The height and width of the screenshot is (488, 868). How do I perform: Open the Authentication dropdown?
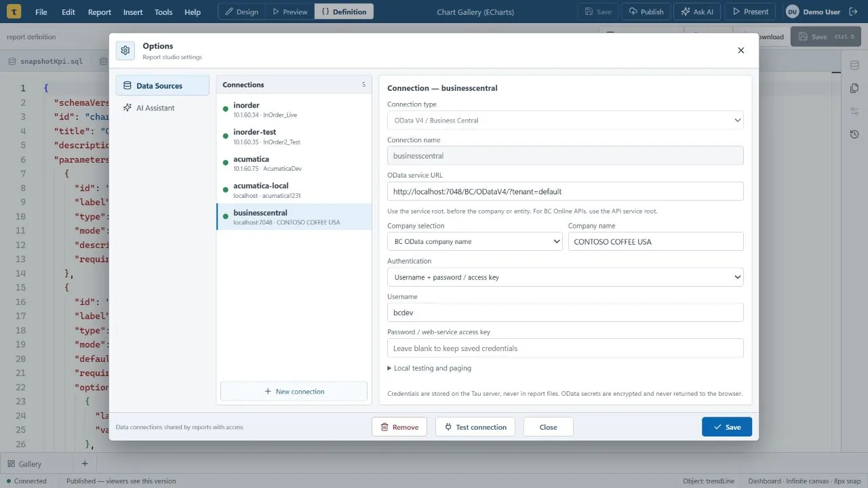click(x=565, y=277)
